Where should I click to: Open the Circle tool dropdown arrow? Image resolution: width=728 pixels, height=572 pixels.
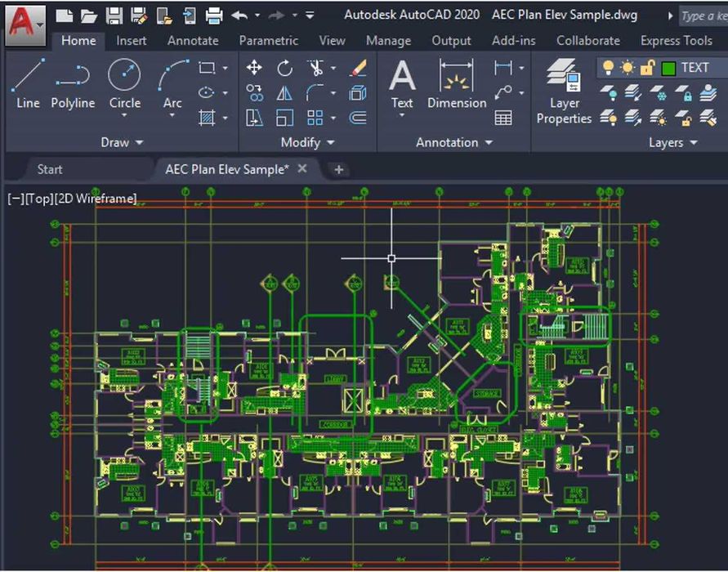[124, 115]
